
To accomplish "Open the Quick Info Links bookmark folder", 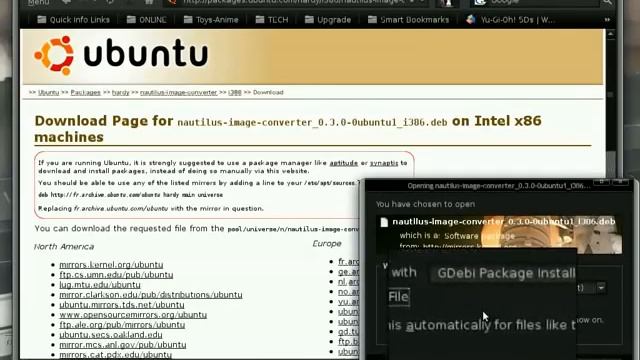I will [x=73, y=20].
